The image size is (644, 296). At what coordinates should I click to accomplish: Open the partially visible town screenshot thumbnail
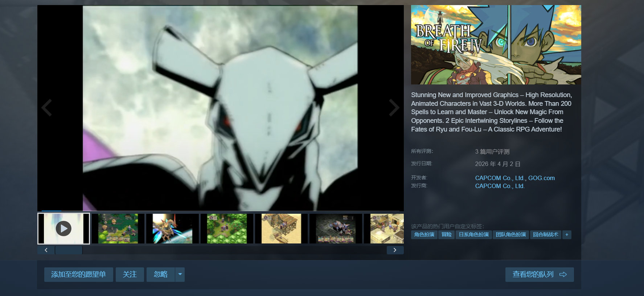click(x=384, y=229)
